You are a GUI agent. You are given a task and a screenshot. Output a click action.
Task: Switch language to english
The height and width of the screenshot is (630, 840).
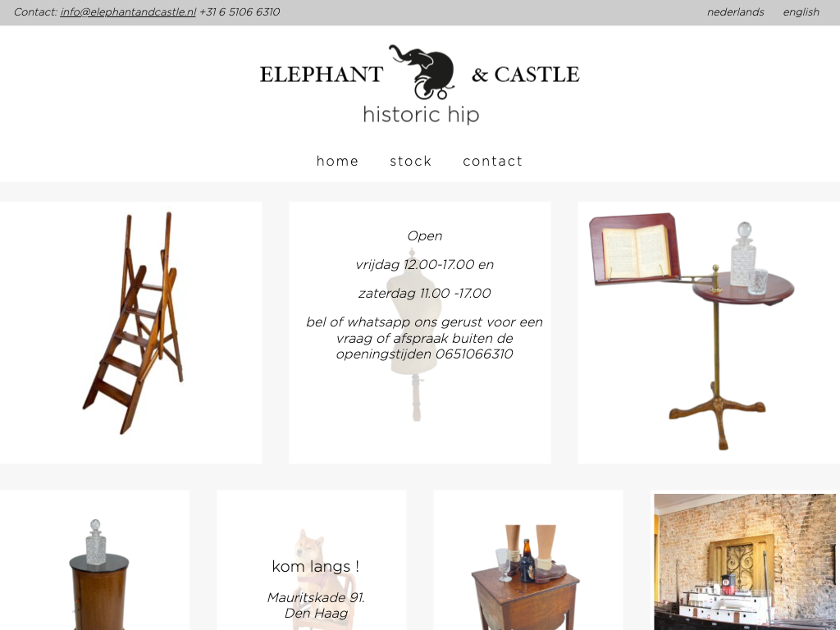tap(801, 11)
